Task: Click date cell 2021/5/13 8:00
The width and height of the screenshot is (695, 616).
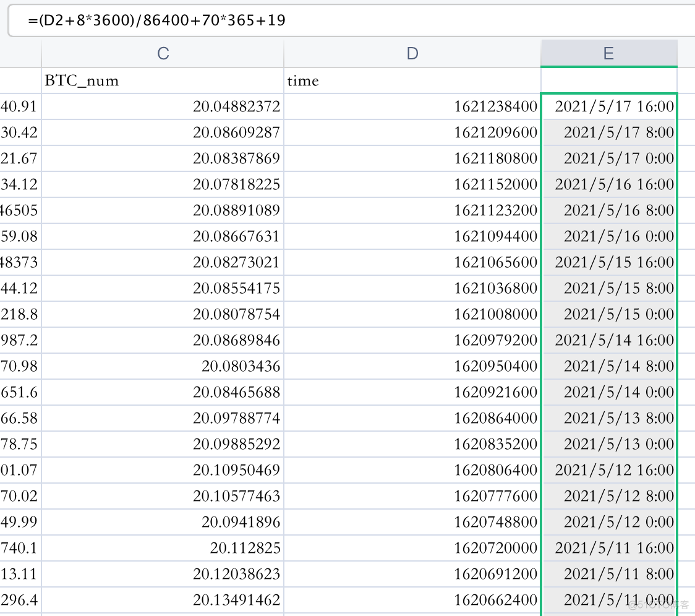Action: [x=609, y=418]
